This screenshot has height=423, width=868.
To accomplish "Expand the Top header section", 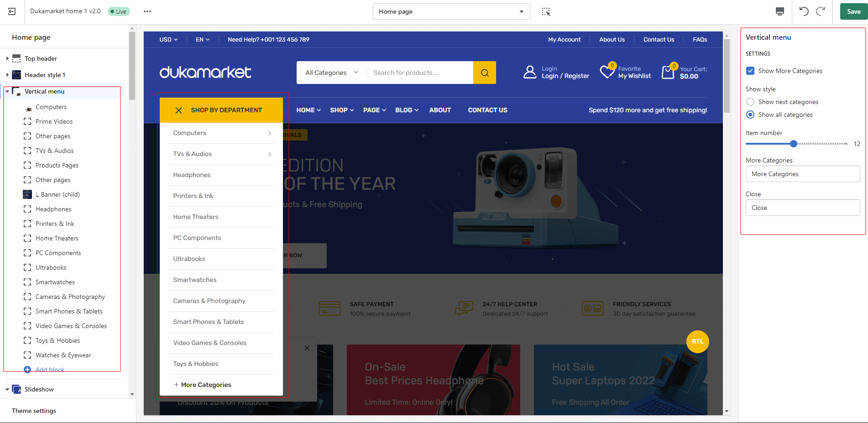I will click(7, 58).
